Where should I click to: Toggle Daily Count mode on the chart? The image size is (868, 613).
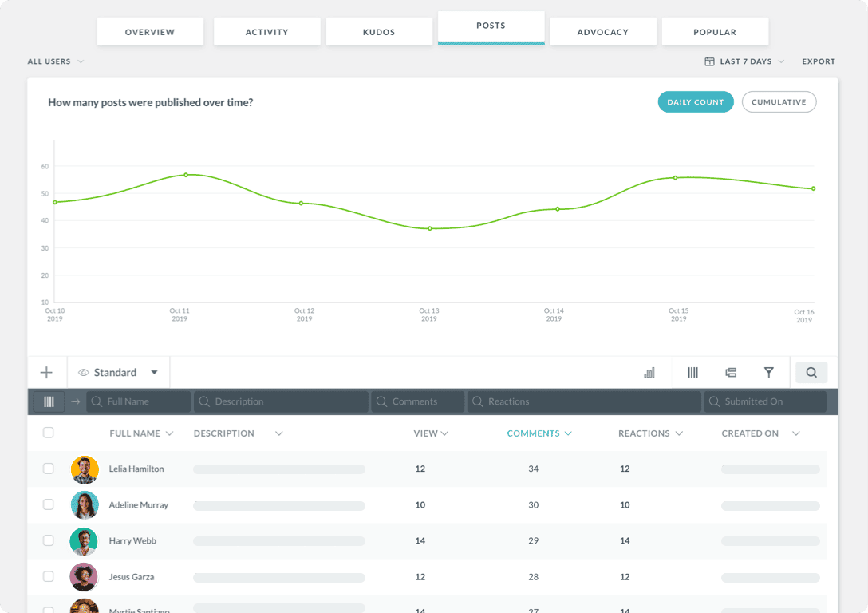coord(695,101)
